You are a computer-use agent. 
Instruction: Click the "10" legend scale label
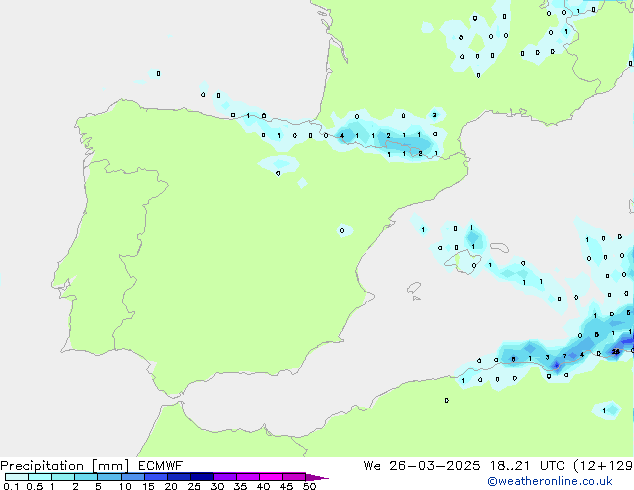pos(125,486)
